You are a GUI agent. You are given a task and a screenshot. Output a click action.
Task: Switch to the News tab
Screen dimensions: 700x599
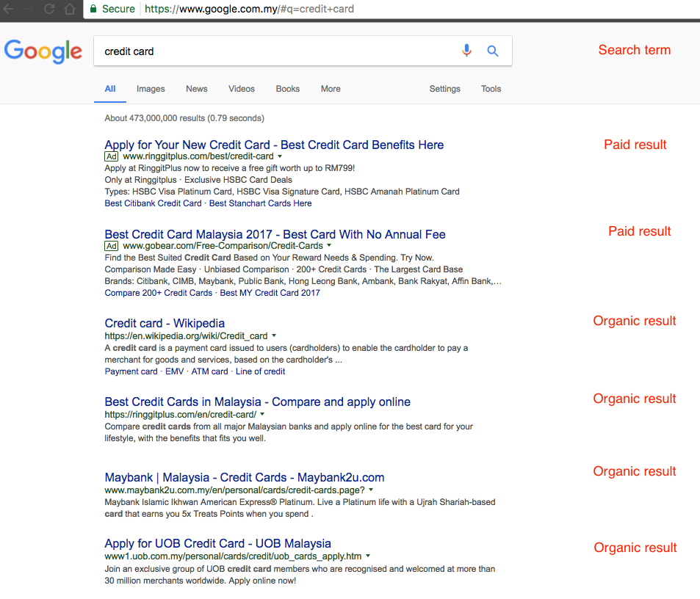[x=196, y=88]
